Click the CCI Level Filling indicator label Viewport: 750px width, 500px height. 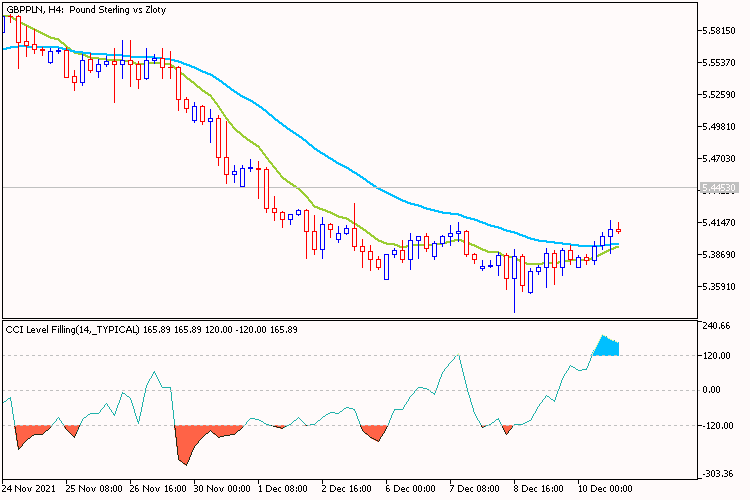pos(152,330)
